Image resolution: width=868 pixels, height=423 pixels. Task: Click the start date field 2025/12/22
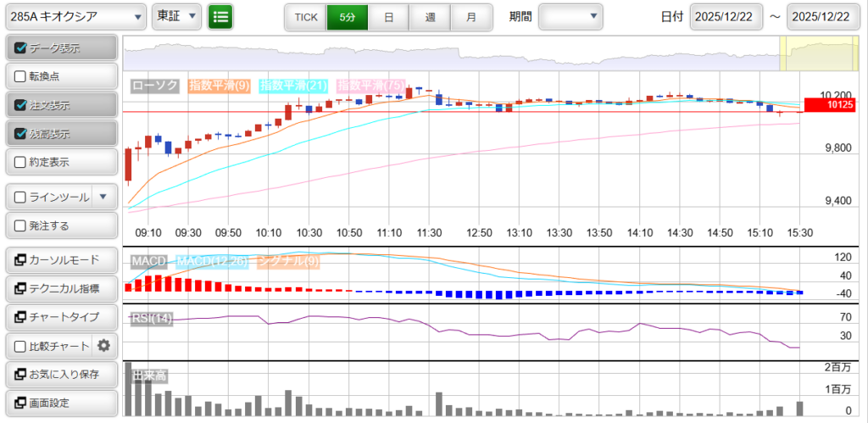tap(733, 16)
